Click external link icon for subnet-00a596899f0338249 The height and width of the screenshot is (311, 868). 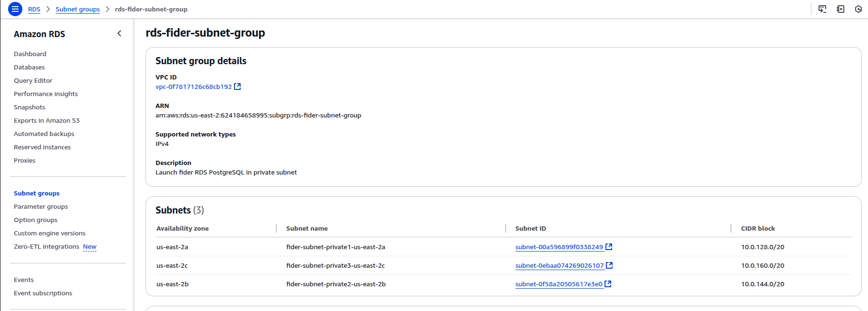point(609,247)
